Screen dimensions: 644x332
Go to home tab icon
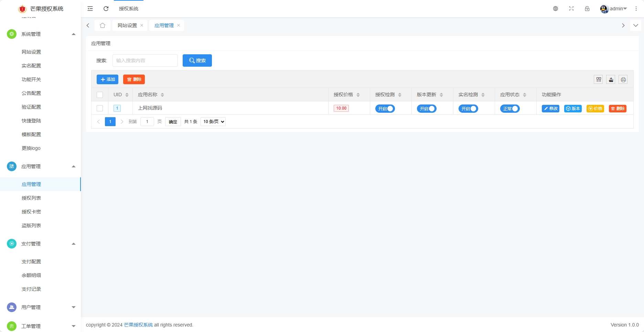[103, 25]
